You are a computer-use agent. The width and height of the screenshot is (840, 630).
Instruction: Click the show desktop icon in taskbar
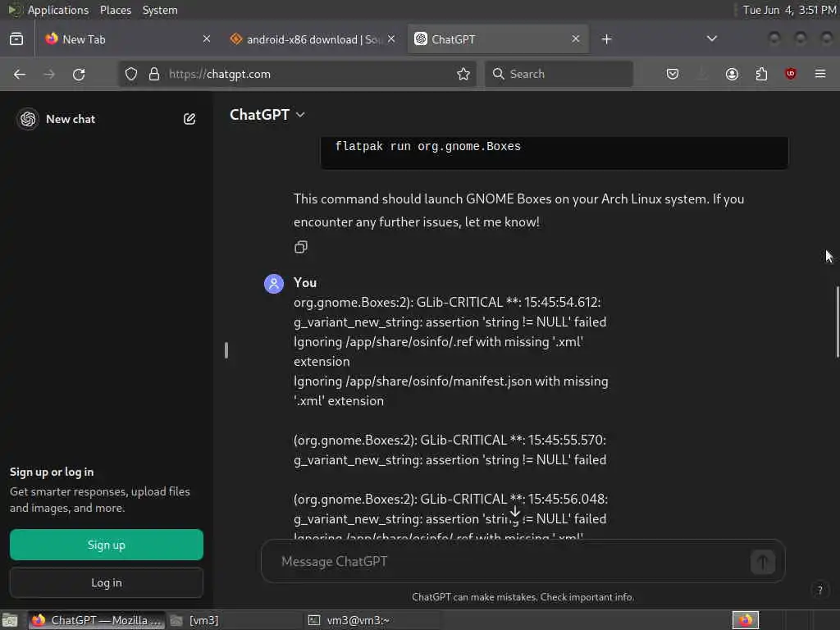[10, 620]
